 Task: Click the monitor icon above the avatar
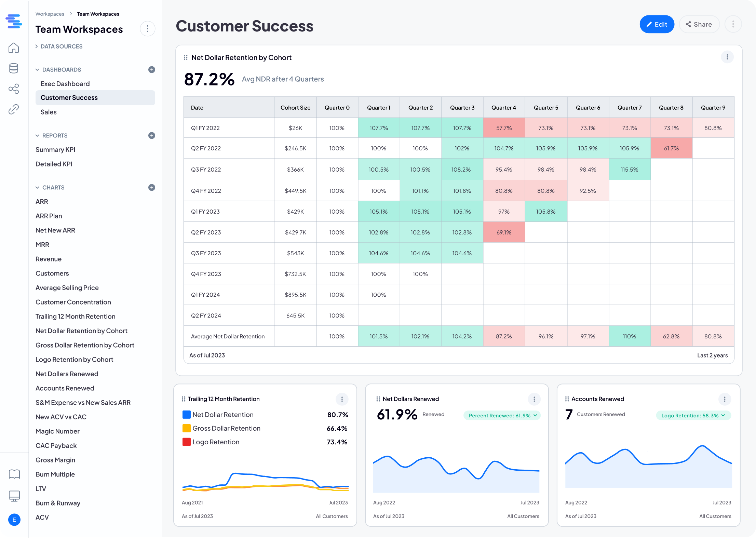[14, 496]
